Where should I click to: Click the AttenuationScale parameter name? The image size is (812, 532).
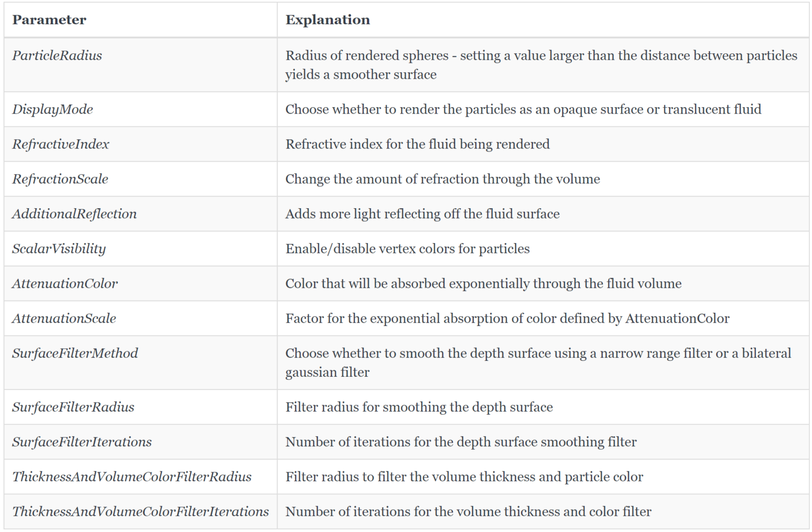pos(64,319)
